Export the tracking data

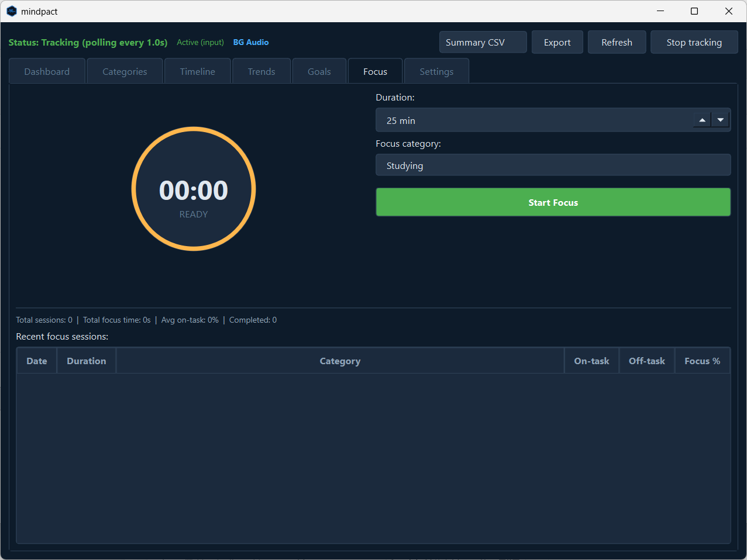[557, 42]
